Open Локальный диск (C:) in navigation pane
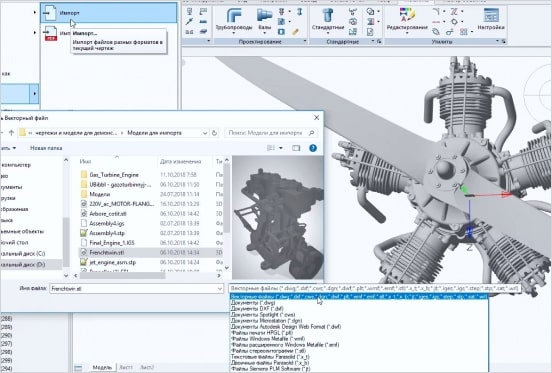The width and height of the screenshot is (552, 373). tap(23, 254)
